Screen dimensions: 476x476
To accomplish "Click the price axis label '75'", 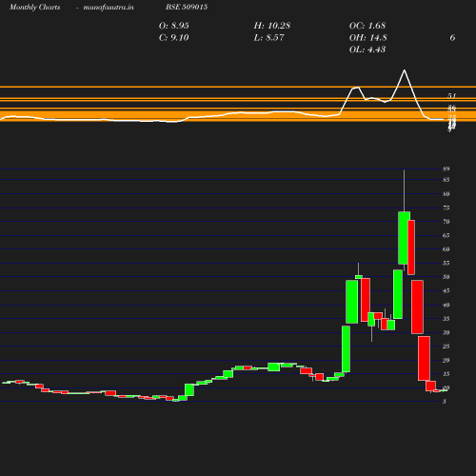I will pos(446,208).
